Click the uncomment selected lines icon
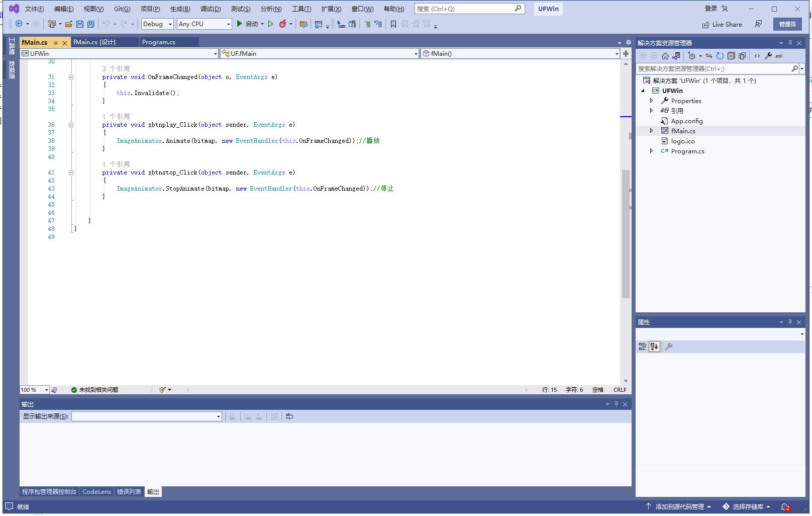 [x=378, y=24]
